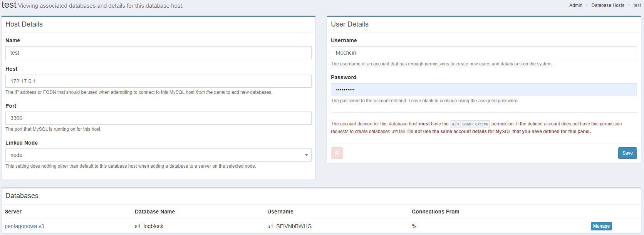Click the Host field showing 172.17.0.1
644x235 pixels.
158,81
